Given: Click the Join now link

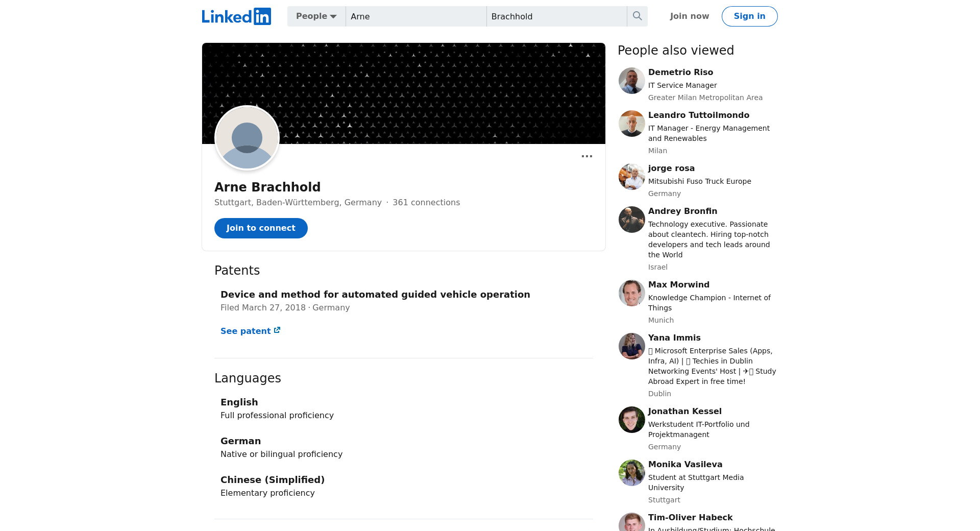Looking at the screenshot, I should tap(689, 16).
